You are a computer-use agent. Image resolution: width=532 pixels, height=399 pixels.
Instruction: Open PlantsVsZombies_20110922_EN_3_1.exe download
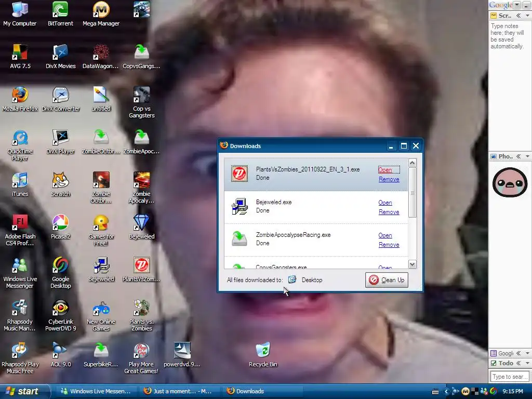(x=385, y=170)
